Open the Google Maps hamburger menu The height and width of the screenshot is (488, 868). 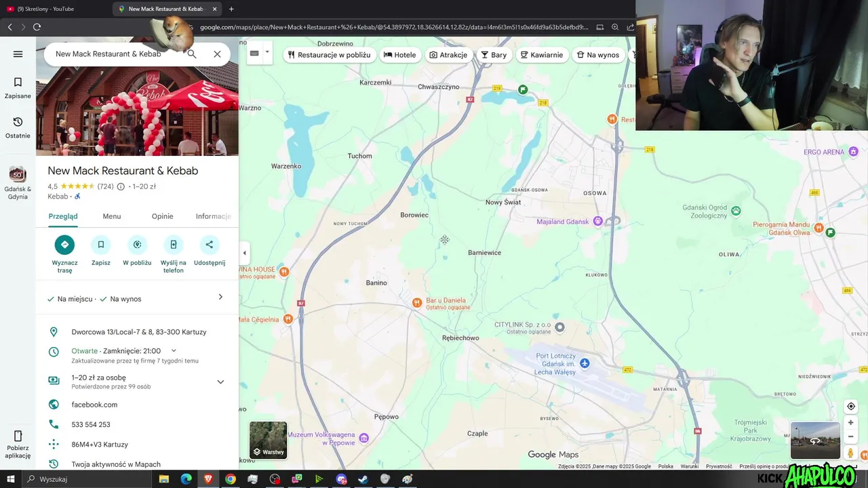click(18, 54)
